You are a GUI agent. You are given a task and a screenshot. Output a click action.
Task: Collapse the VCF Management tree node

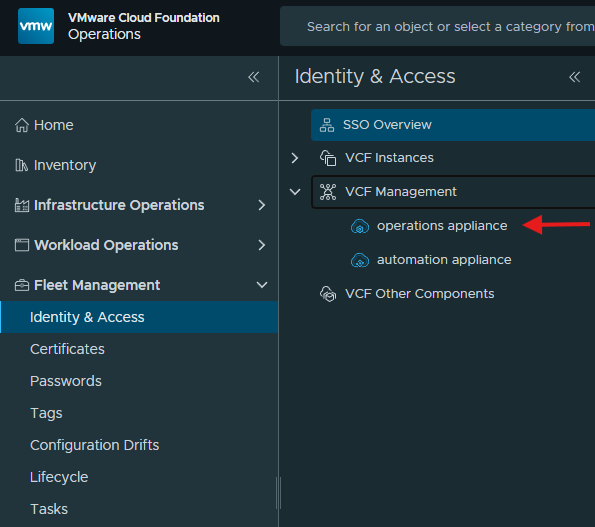pos(295,192)
